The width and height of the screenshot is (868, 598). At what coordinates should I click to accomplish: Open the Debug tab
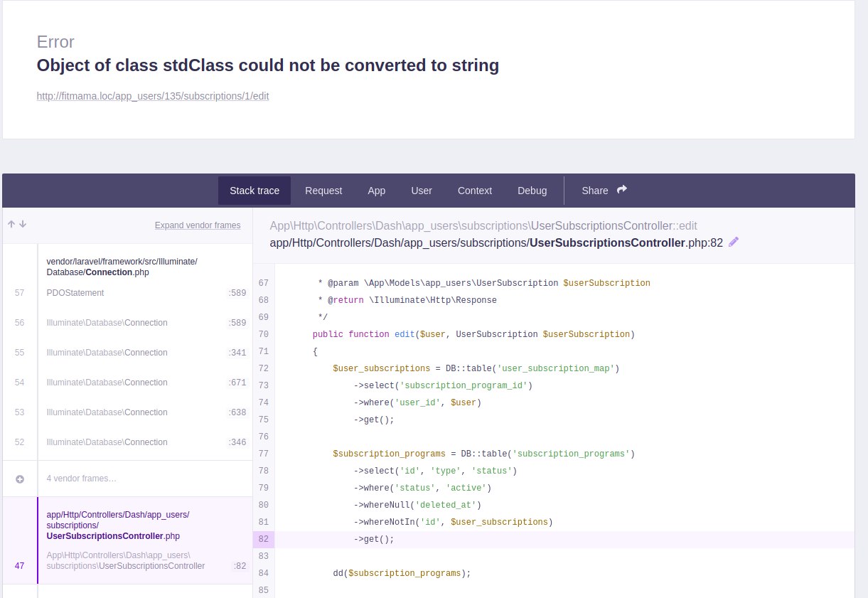[532, 191]
